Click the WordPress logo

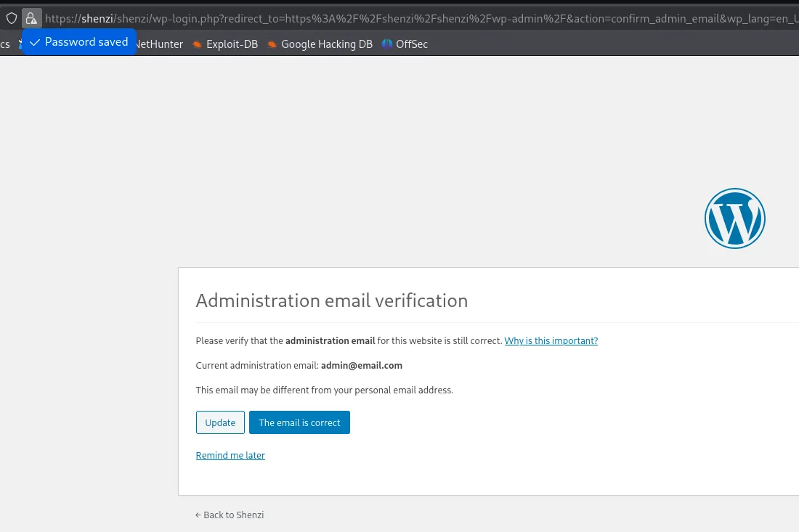coord(735,218)
